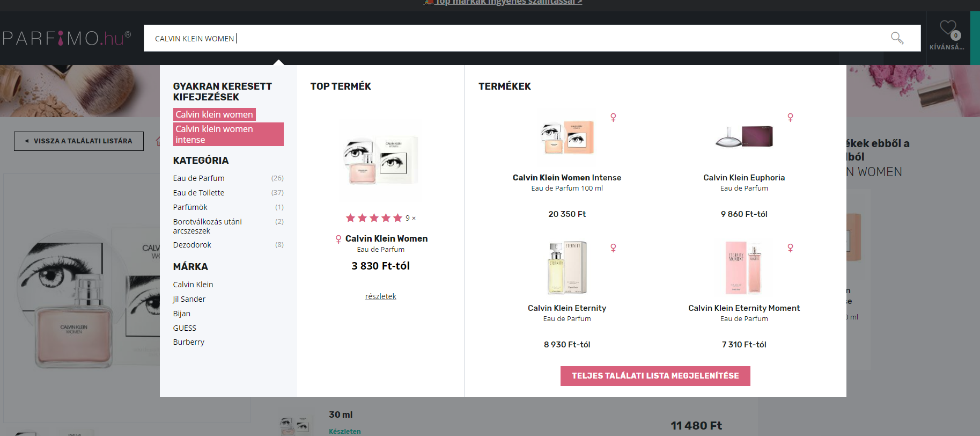Click the female symbol beside Eternity Moment
This screenshot has width=980, height=436.
coord(790,248)
